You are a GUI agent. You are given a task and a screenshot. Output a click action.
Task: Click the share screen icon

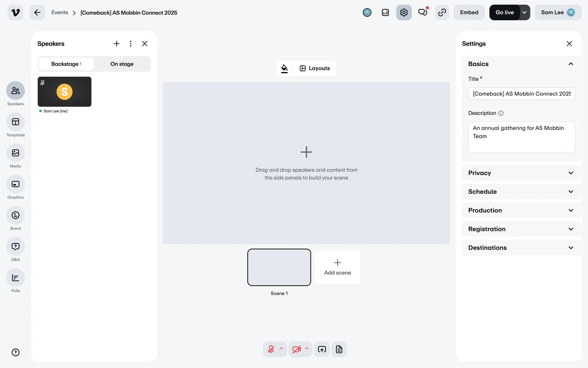(322, 349)
